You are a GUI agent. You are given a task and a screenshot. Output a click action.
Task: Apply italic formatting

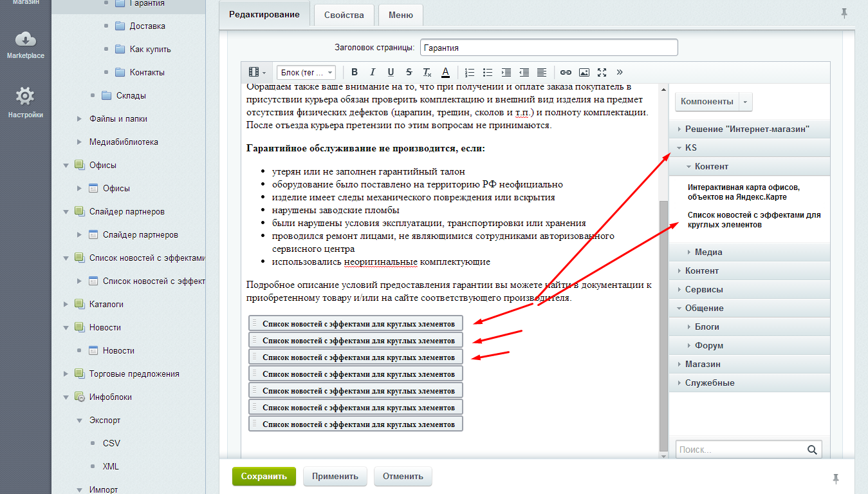click(x=372, y=72)
